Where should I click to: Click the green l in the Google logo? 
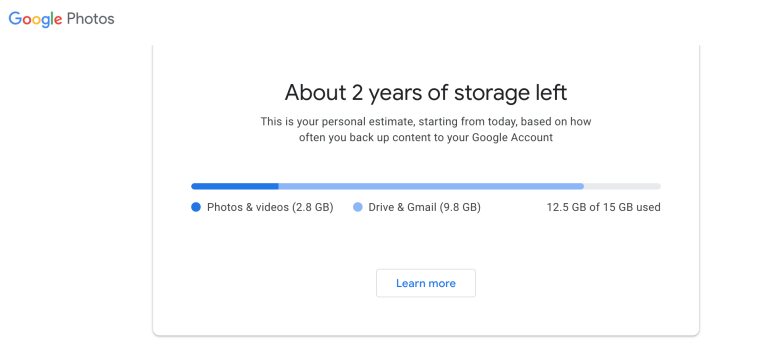click(51, 19)
